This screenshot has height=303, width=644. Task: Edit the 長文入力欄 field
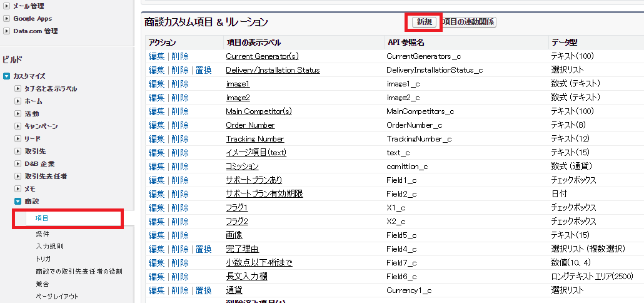tap(156, 277)
